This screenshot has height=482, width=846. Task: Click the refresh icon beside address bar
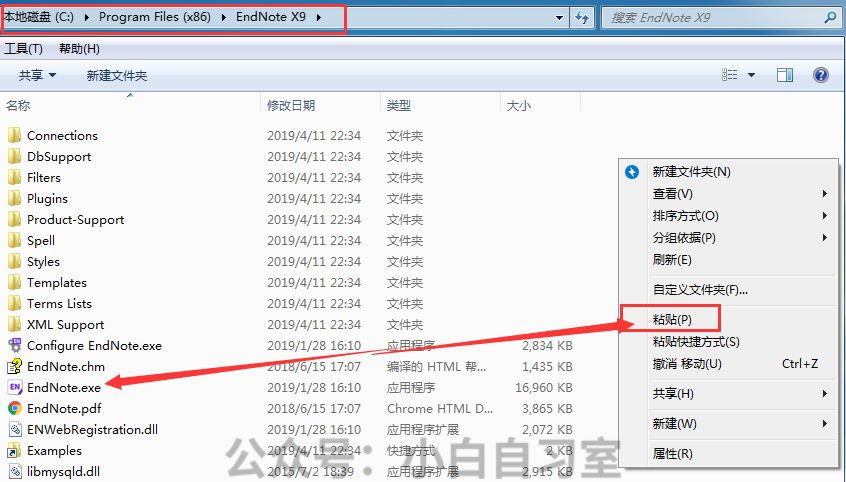[582, 18]
